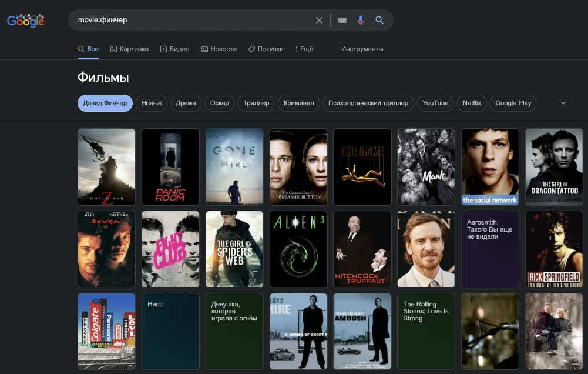Open the Rick Springfield poster
The width and height of the screenshot is (588, 374).
555,249
